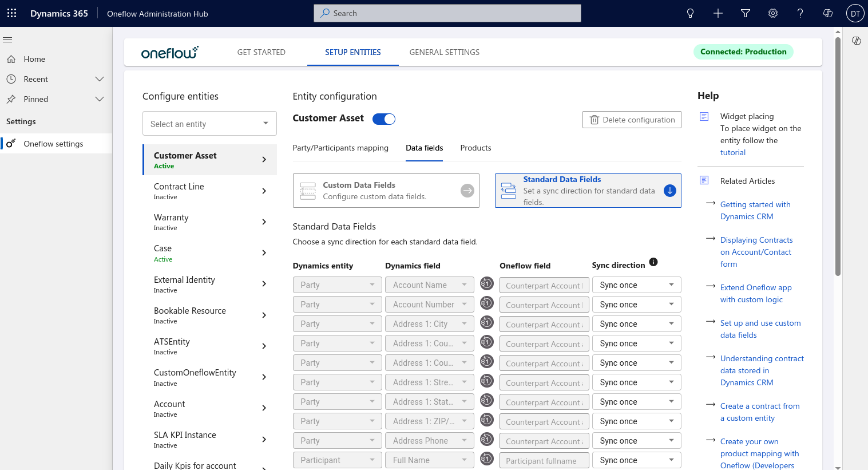The image size is (868, 470).
Task: Open the Copilot icon in top bar
Action: [x=828, y=13]
